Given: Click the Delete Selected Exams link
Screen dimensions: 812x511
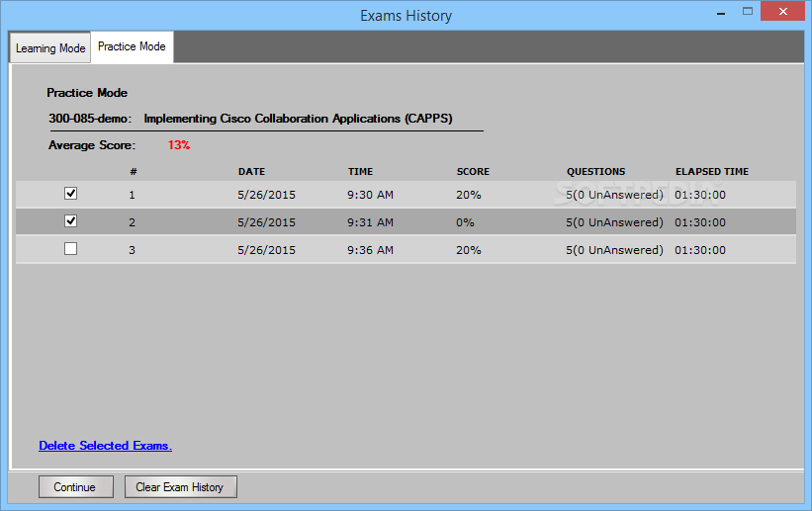Looking at the screenshot, I should 105,446.
